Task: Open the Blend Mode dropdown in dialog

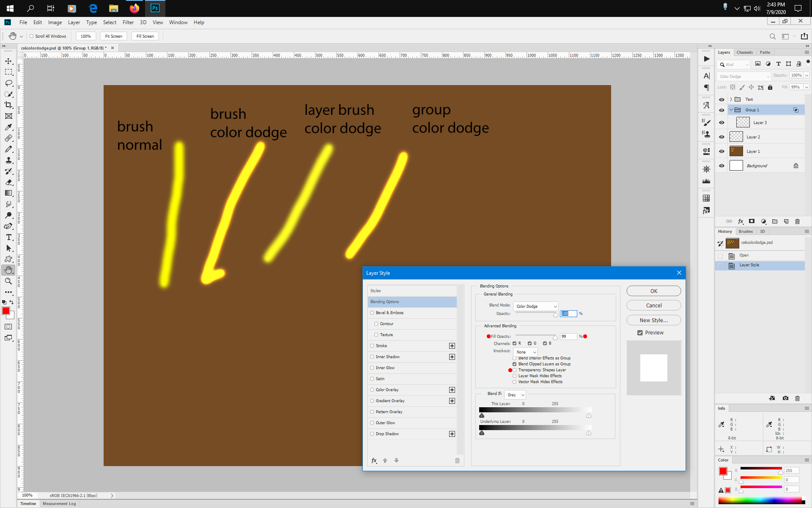Action: (536, 306)
